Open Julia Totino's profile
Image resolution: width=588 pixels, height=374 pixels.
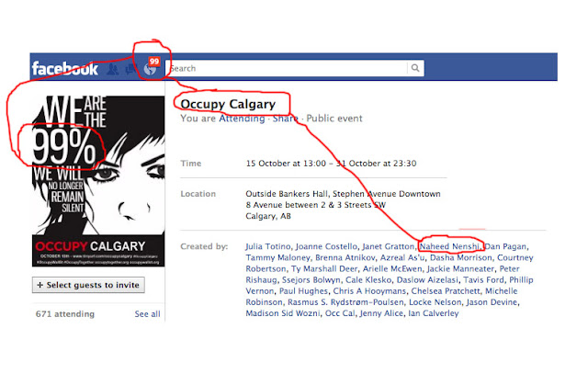268,246
